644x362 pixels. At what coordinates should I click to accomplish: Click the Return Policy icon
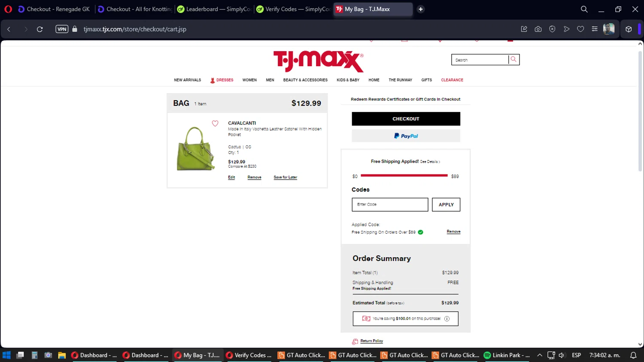[x=355, y=341]
